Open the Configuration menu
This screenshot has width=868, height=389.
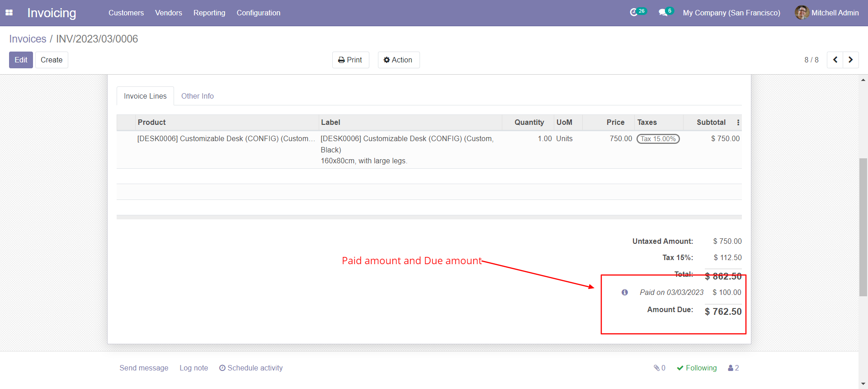[258, 13]
